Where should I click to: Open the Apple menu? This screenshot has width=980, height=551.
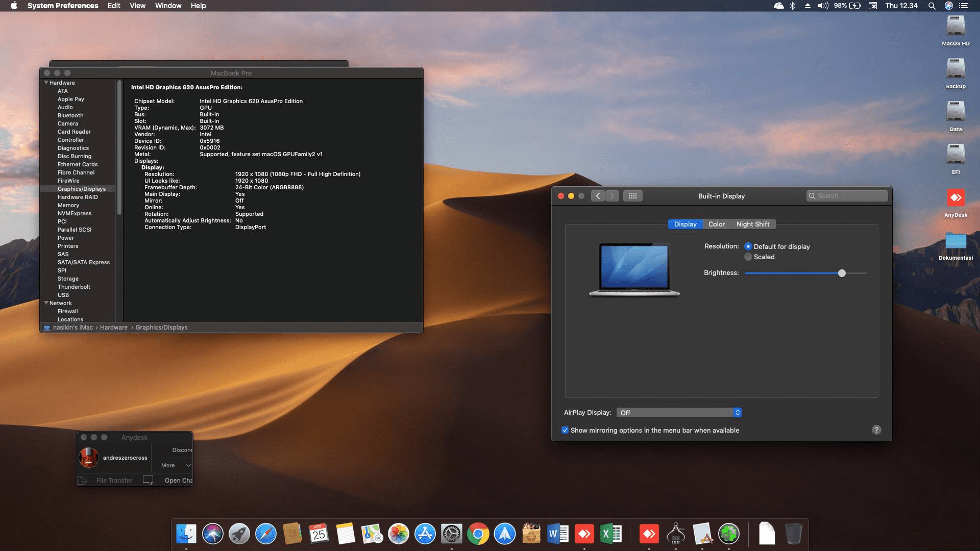pyautogui.click(x=14, y=6)
